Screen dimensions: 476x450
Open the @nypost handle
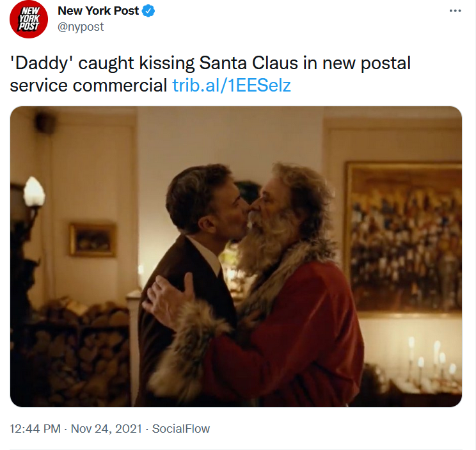pyautogui.click(x=81, y=27)
